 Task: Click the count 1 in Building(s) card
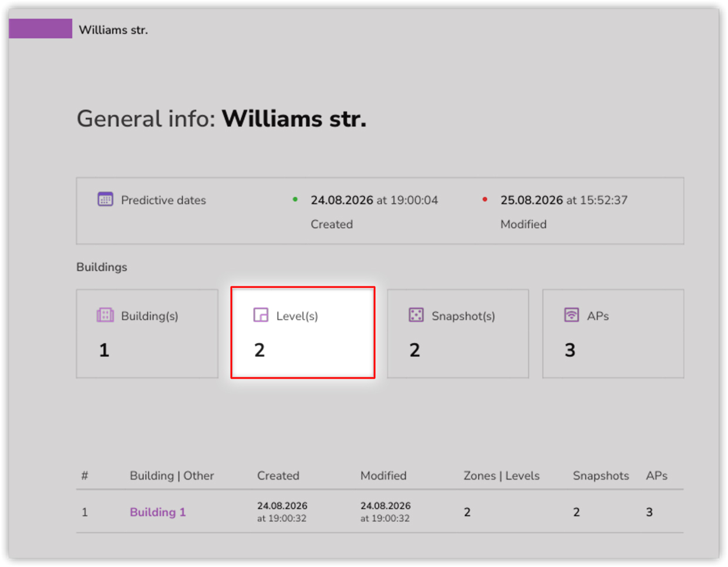[104, 350]
